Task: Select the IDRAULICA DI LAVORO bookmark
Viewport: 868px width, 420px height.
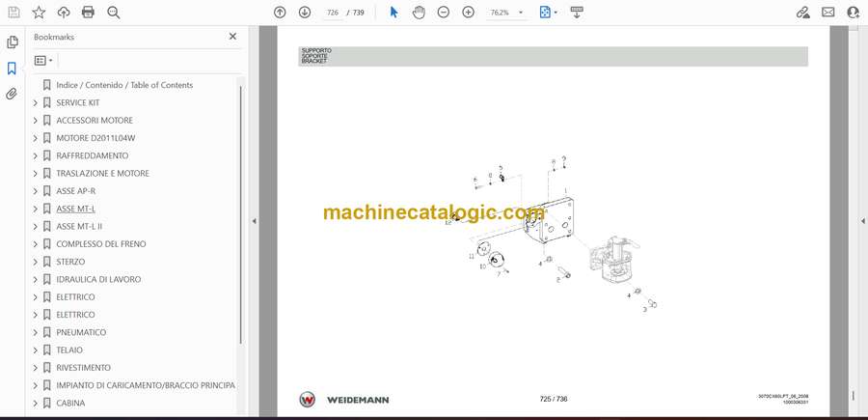Action: 98,279
